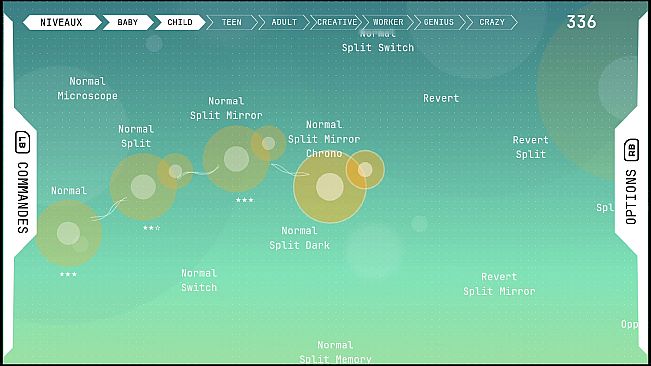Switch to the BABY level tab
Screen dimensions: 651x366
pyautogui.click(x=128, y=22)
